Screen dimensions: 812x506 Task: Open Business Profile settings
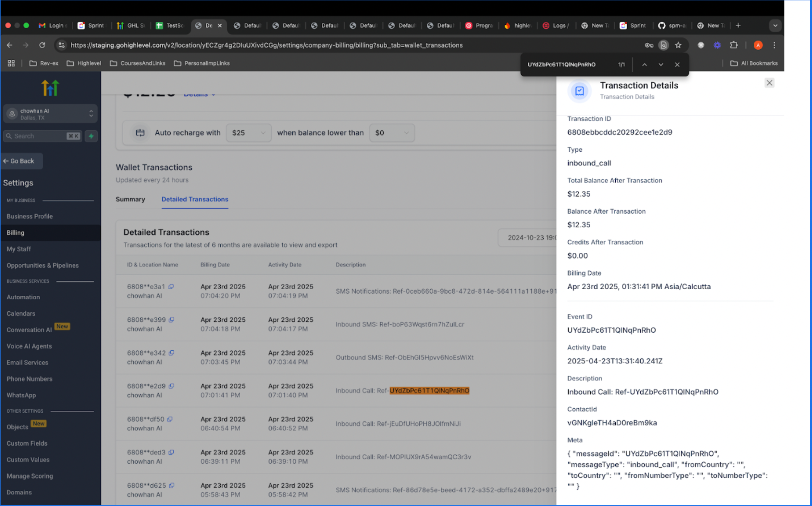(30, 216)
